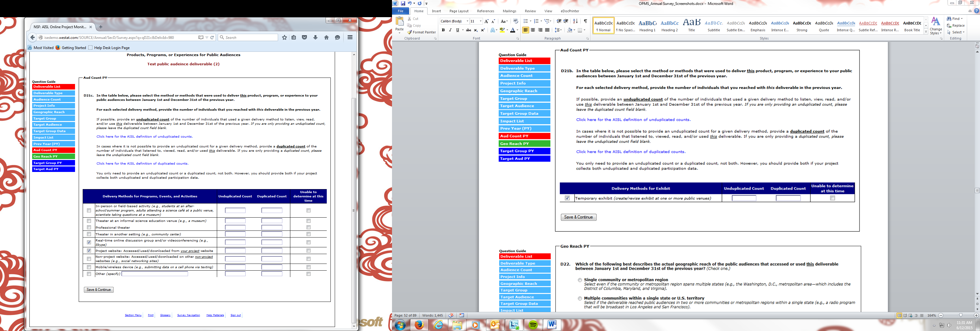This screenshot has width=980, height=331.
Task: Select Single community or metropolitan region radio
Action: tap(580, 280)
